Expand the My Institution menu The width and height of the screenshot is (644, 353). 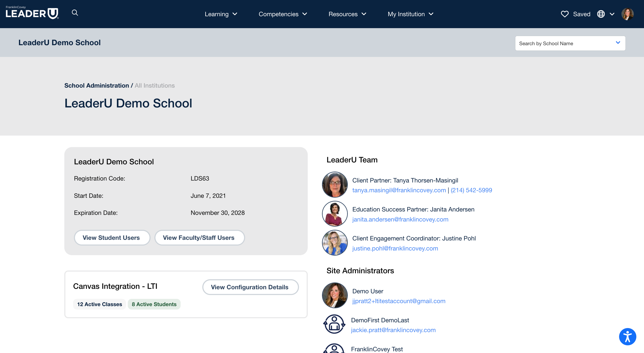(x=411, y=14)
